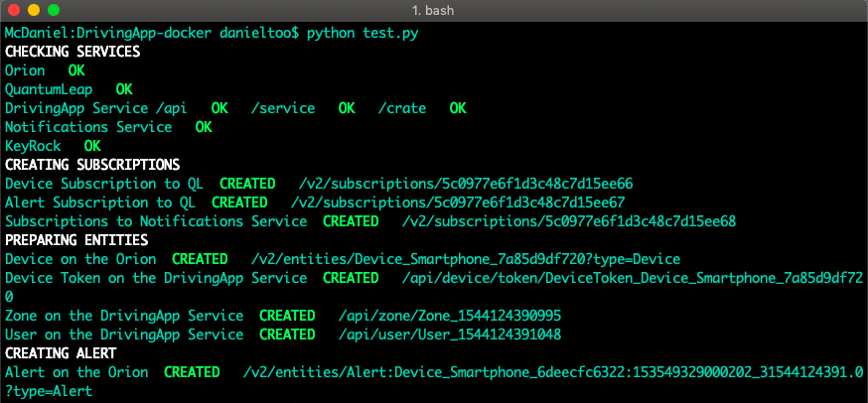Image resolution: width=868 pixels, height=403 pixels.
Task: Click the yellow minimize window button
Action: (x=34, y=10)
